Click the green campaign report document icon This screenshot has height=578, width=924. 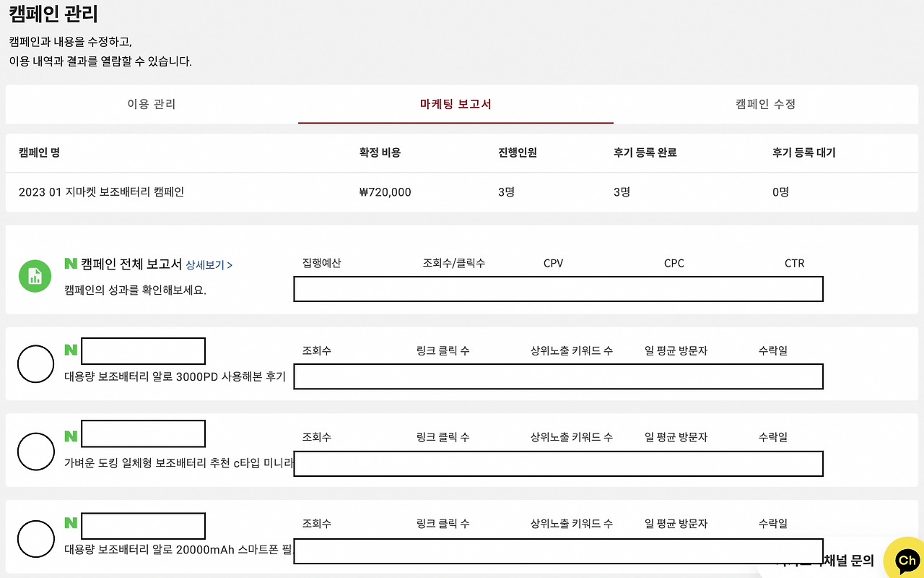(x=35, y=275)
